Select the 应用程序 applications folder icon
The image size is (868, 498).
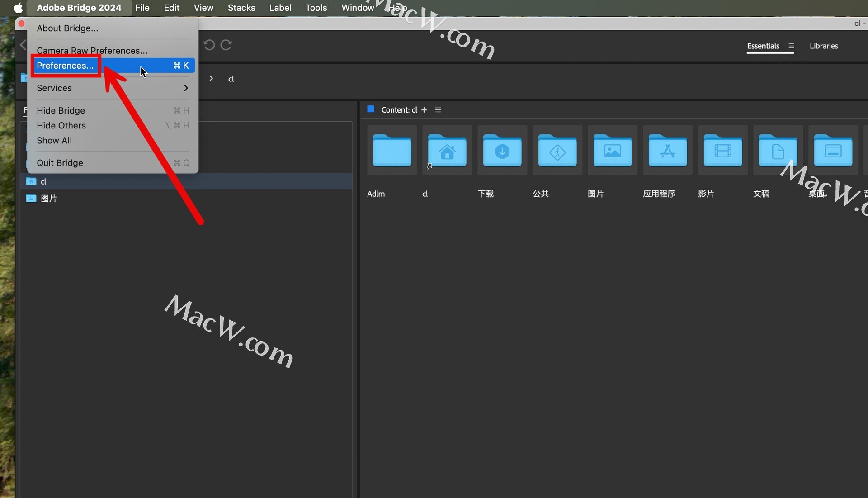click(668, 150)
